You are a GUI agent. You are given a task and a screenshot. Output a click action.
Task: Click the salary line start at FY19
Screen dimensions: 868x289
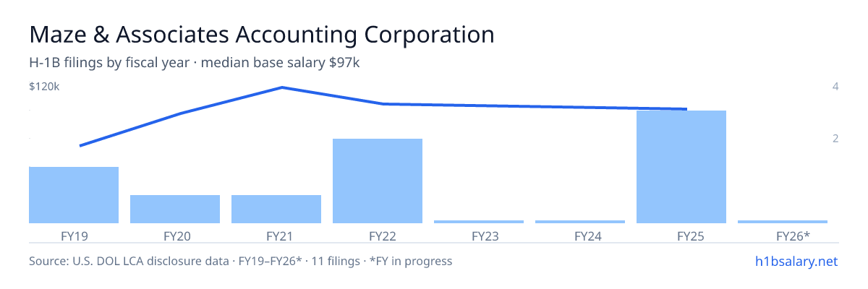click(x=80, y=146)
